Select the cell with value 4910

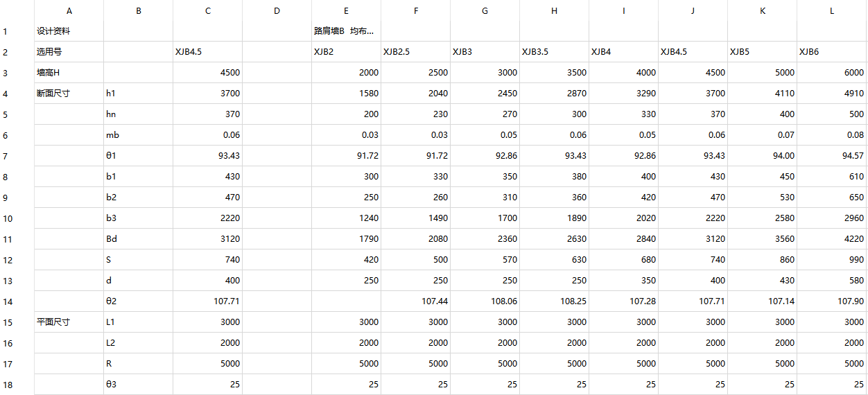[832, 94]
